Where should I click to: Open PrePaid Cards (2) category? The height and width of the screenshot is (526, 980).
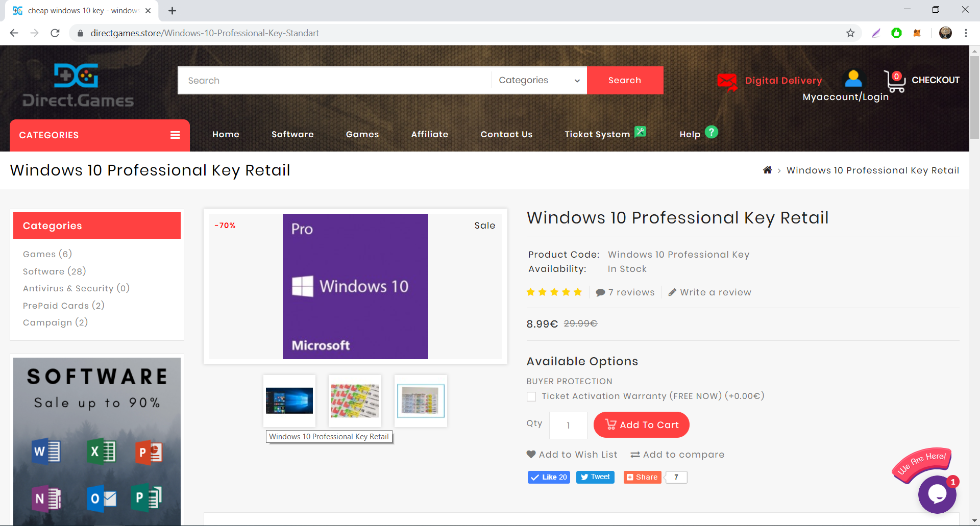64,306
